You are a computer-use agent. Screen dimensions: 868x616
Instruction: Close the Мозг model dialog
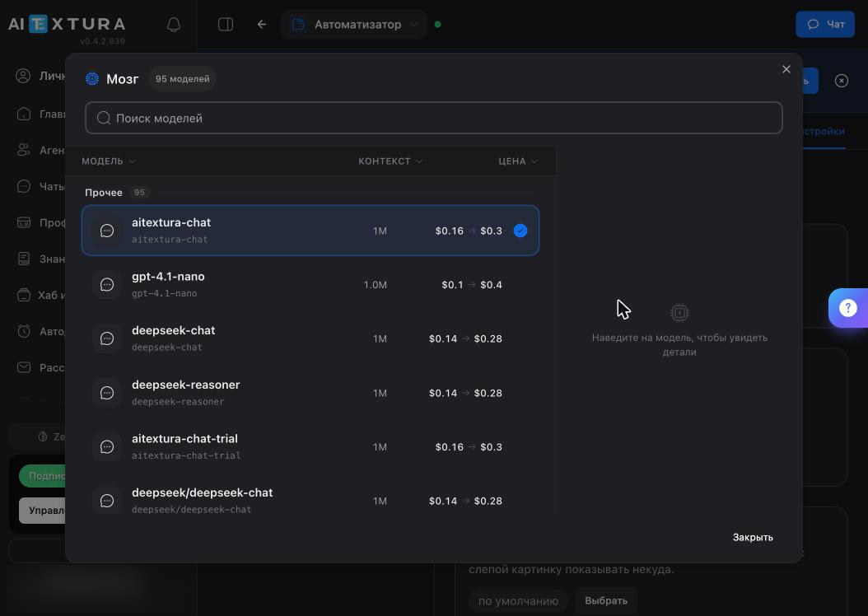click(786, 69)
